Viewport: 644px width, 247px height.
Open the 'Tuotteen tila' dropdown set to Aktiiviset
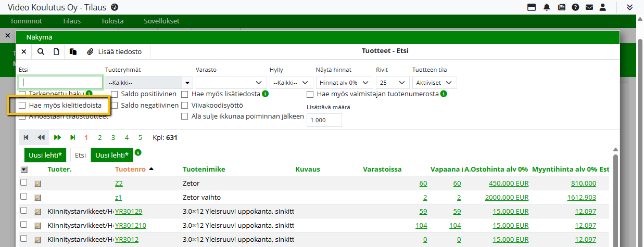(434, 83)
